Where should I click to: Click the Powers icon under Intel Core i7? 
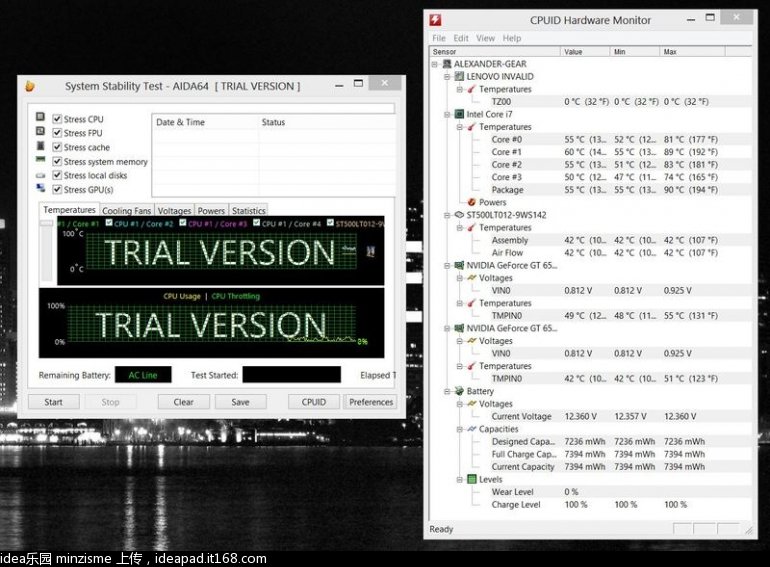[x=472, y=202]
